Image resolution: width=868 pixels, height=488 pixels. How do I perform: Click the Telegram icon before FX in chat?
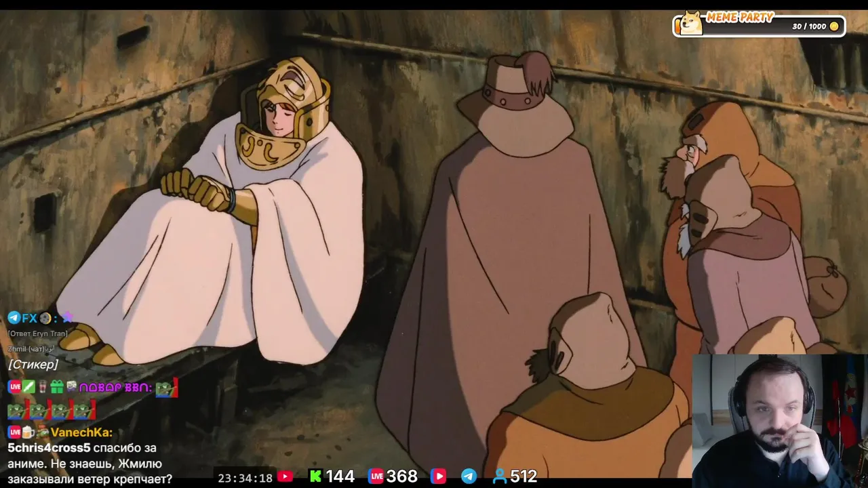14,318
